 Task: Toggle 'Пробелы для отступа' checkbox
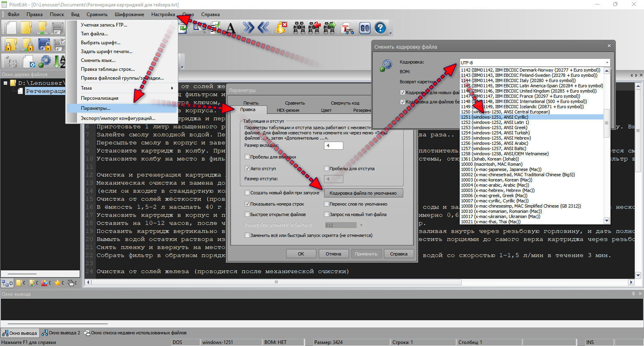click(x=326, y=169)
